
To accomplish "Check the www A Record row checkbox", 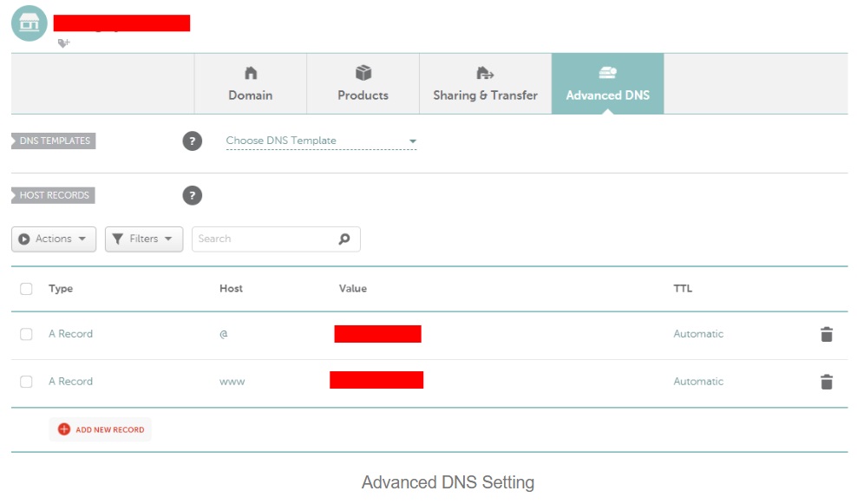I will [x=26, y=382].
